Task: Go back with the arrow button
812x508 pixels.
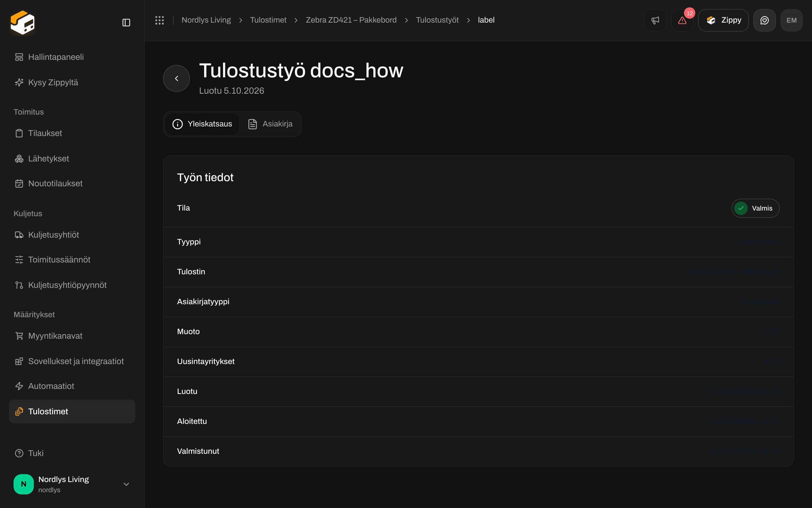Action: pos(176,78)
